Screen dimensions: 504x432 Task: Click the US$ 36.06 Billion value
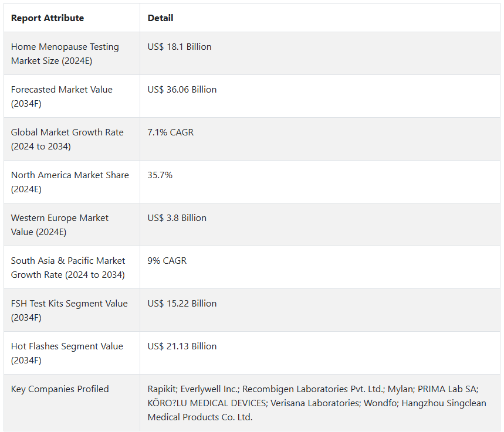182,90
